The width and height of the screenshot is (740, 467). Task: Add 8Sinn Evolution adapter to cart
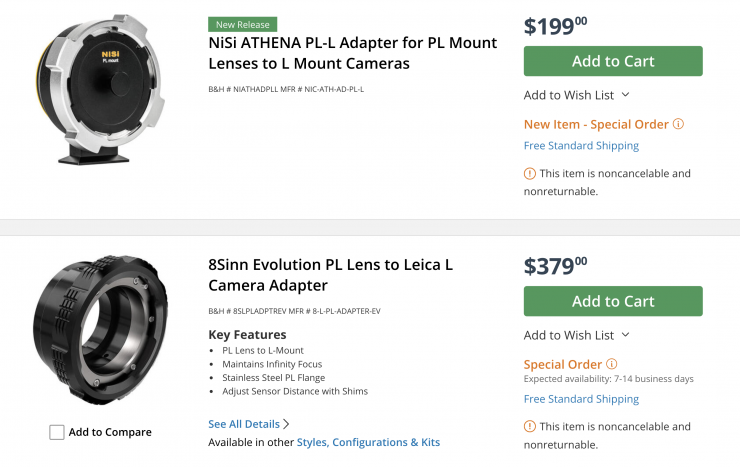click(613, 301)
